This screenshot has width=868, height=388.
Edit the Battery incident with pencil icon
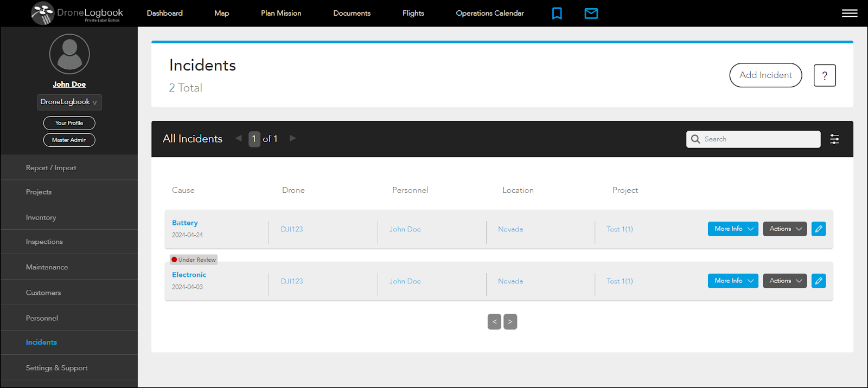[819, 229]
